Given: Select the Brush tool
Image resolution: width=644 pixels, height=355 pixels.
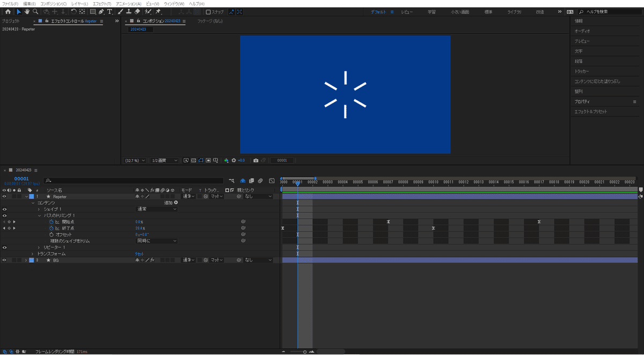Looking at the screenshot, I should 120,11.
